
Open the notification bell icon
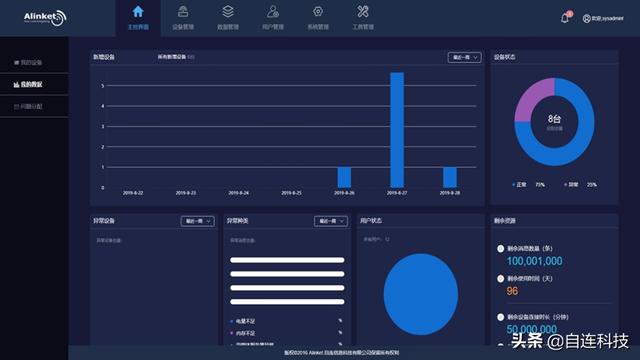565,18
